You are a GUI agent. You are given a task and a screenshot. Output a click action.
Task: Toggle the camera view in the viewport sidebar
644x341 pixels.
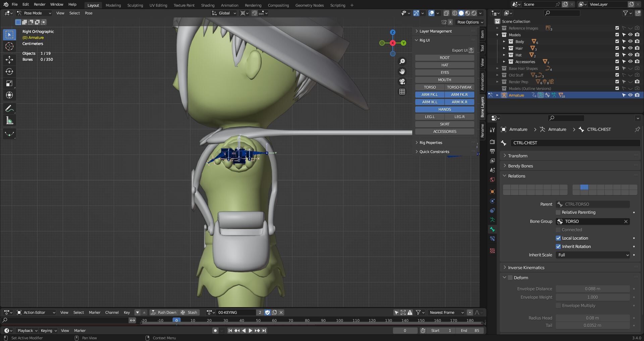[x=402, y=82]
